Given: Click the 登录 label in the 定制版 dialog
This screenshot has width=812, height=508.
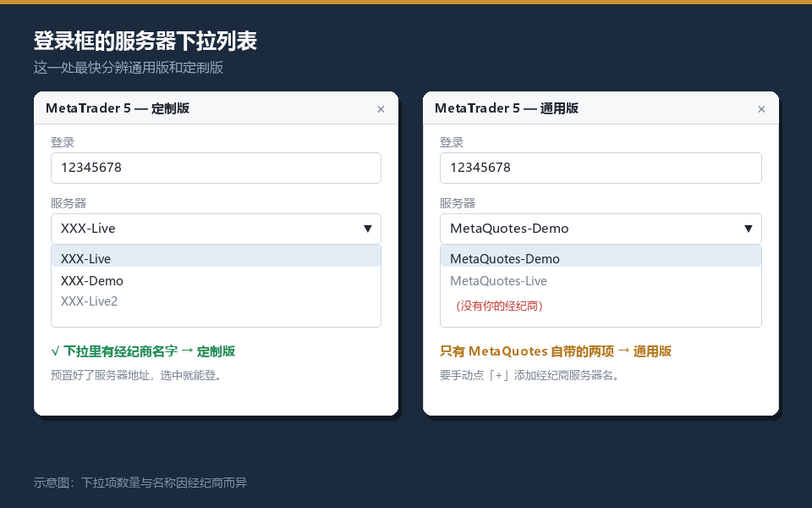Looking at the screenshot, I should [x=63, y=142].
